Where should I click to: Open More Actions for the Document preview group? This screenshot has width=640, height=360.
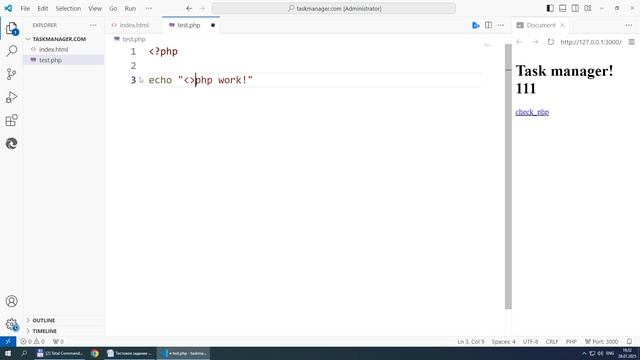pyautogui.click(x=629, y=25)
